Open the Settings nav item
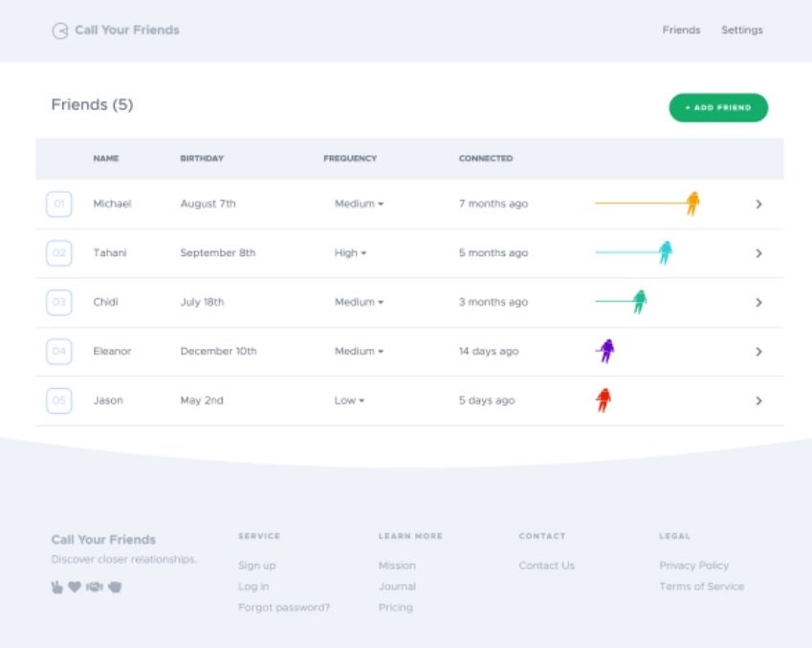The height and width of the screenshot is (648, 812). [742, 30]
